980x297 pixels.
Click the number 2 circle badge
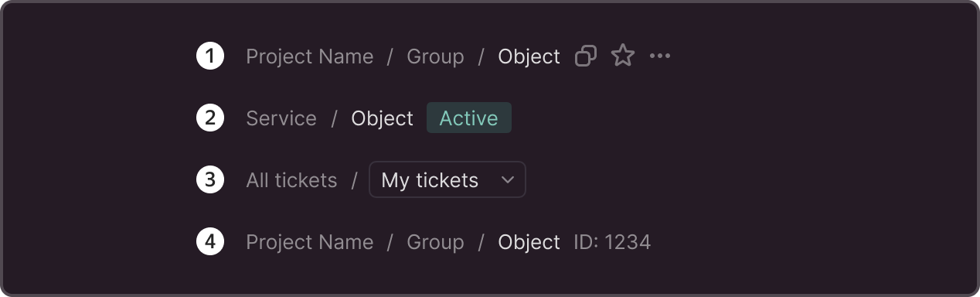pyautogui.click(x=210, y=118)
